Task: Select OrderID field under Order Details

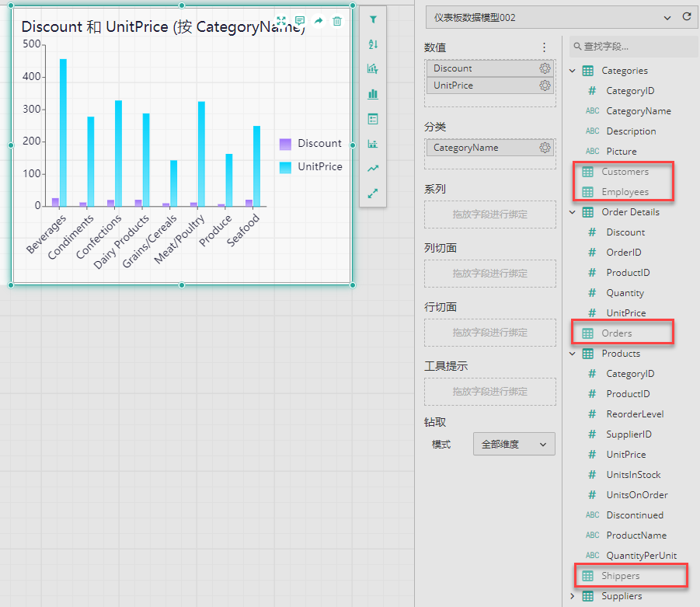Action: [623, 253]
